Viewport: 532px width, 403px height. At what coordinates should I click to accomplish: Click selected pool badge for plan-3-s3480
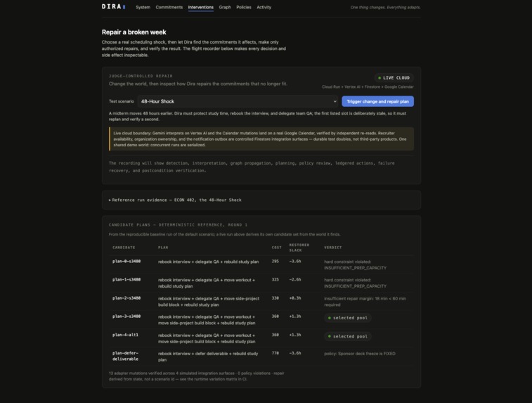pos(347,318)
